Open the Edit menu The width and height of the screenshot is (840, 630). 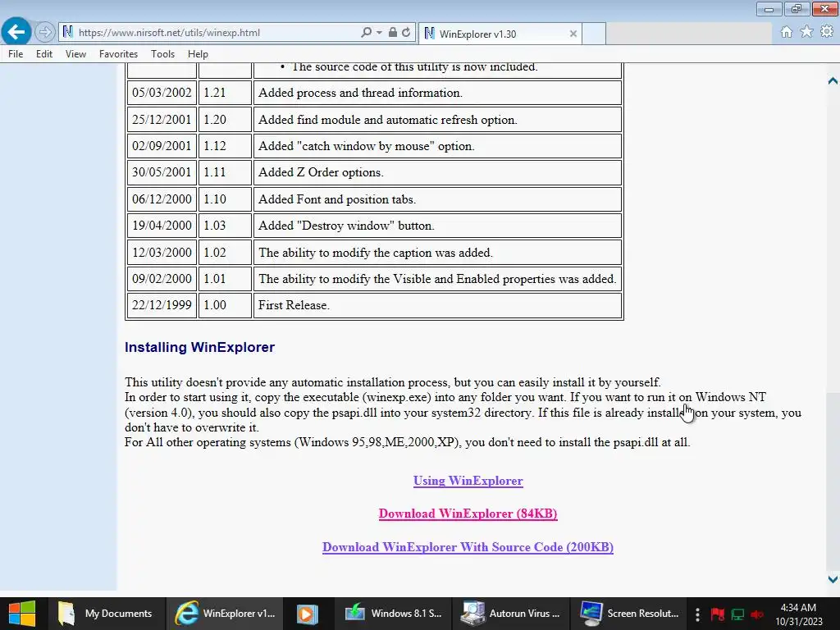point(44,54)
